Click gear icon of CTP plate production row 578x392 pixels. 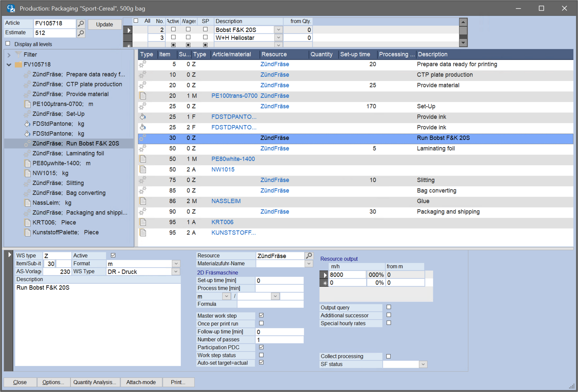pos(143,75)
